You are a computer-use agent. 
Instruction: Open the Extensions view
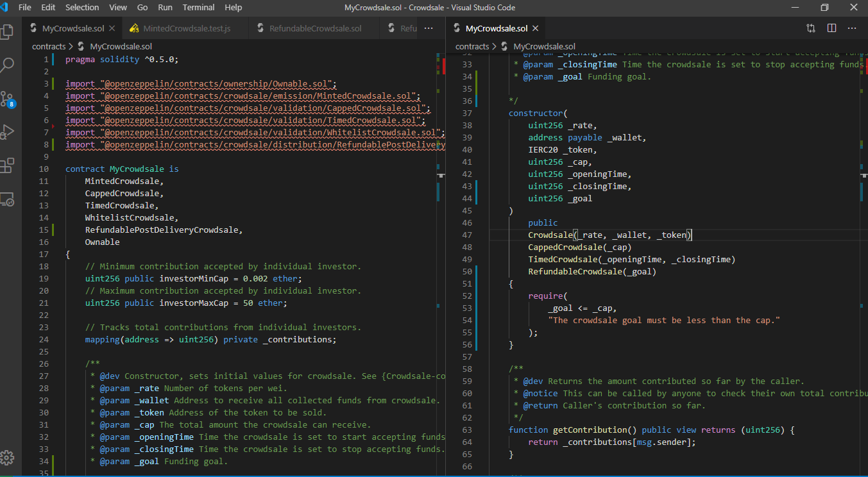pyautogui.click(x=8, y=166)
